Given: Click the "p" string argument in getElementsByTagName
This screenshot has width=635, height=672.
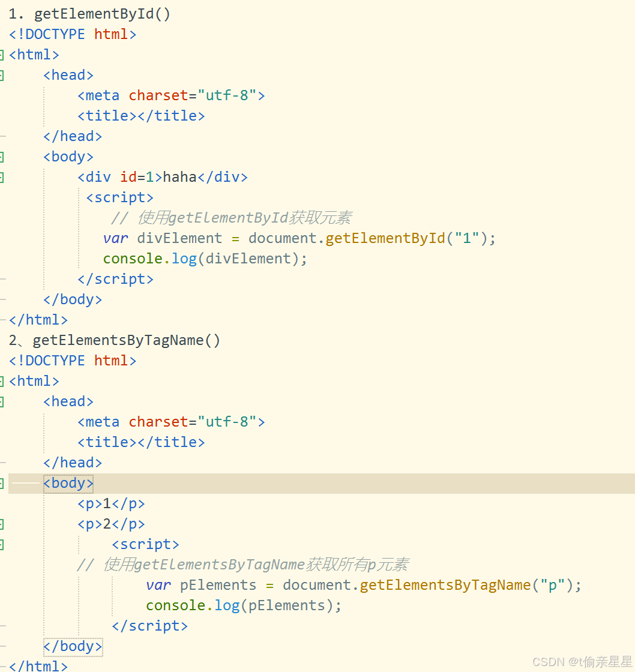Looking at the screenshot, I should (x=552, y=585).
